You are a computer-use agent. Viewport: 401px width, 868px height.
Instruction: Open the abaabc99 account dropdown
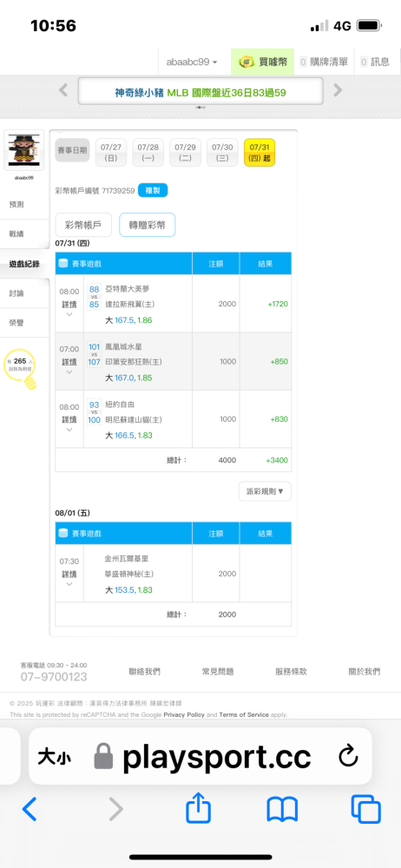(x=192, y=62)
